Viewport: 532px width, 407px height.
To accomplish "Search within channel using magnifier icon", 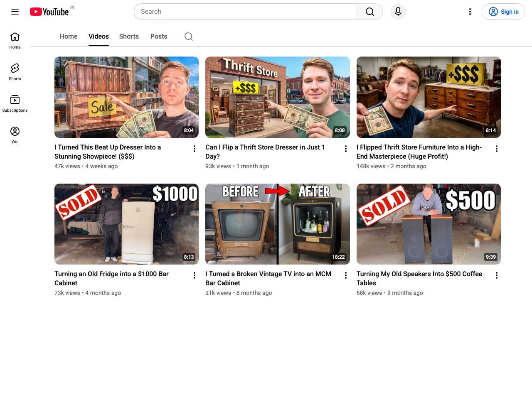I will click(189, 37).
